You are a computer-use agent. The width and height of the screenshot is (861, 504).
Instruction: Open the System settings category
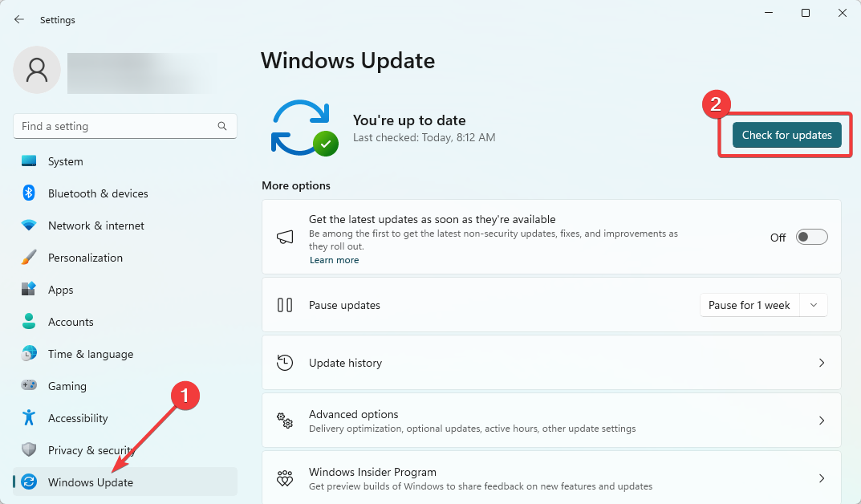tap(125, 161)
